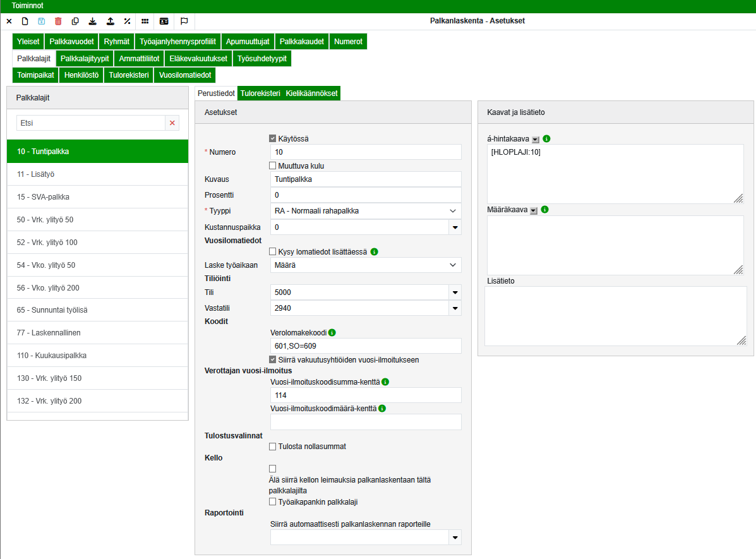This screenshot has width=756, height=559.
Task: Expand the Laske työaikaan dropdown
Action: (366, 265)
